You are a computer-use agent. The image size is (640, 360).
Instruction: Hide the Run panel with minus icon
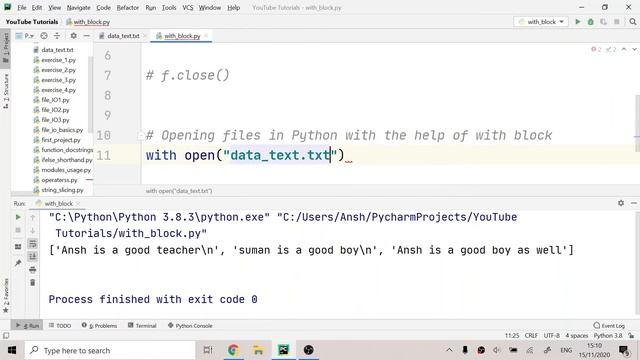[x=633, y=203]
